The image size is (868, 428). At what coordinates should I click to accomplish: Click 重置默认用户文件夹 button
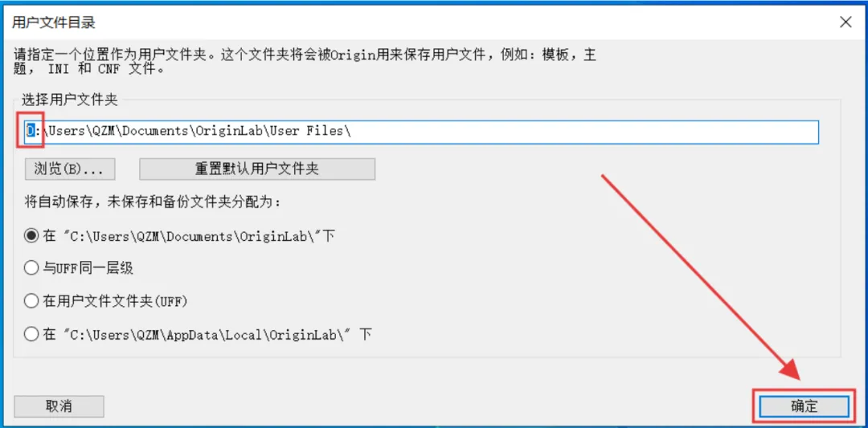coord(257,169)
